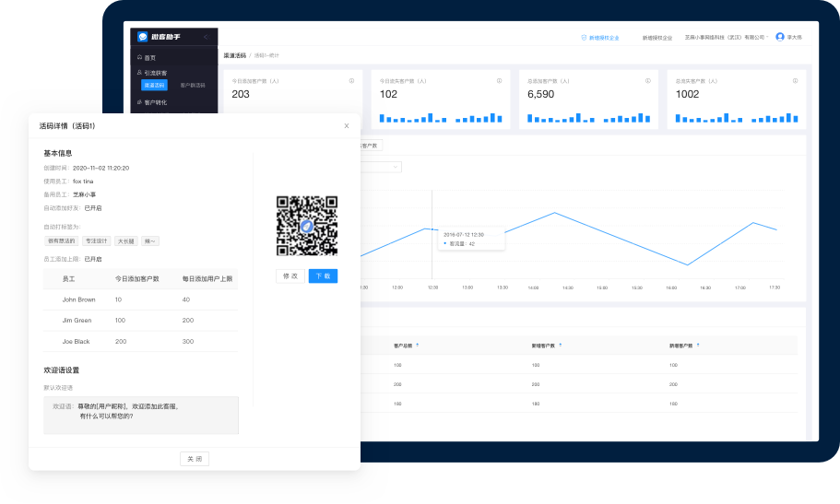Click the icon beside 客户转化

click(x=139, y=102)
